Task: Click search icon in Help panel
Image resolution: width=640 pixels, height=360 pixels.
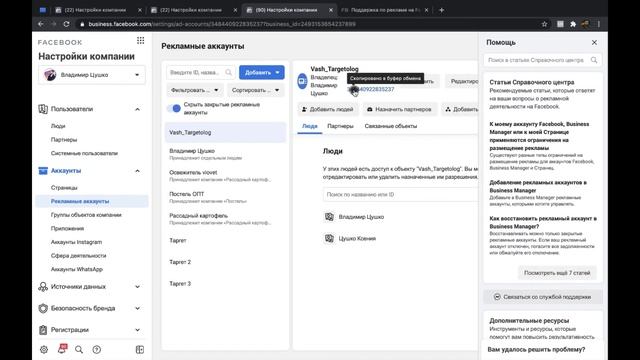Action: pos(594,60)
